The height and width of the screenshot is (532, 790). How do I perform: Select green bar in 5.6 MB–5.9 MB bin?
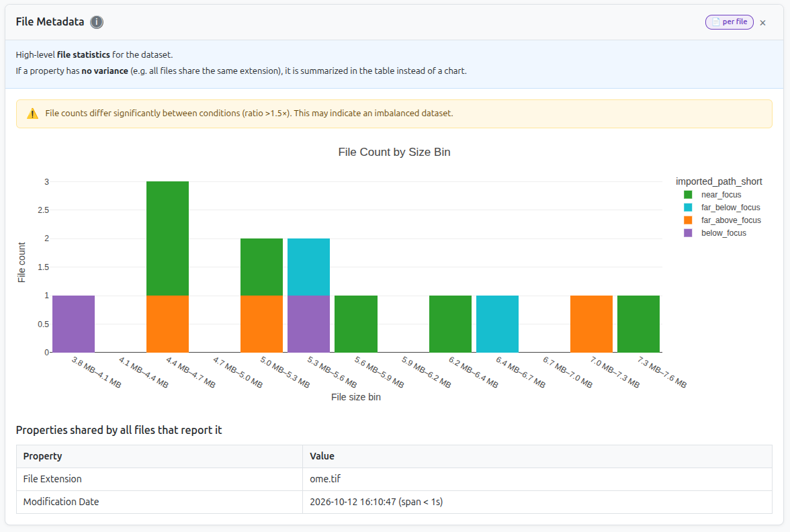(356, 324)
